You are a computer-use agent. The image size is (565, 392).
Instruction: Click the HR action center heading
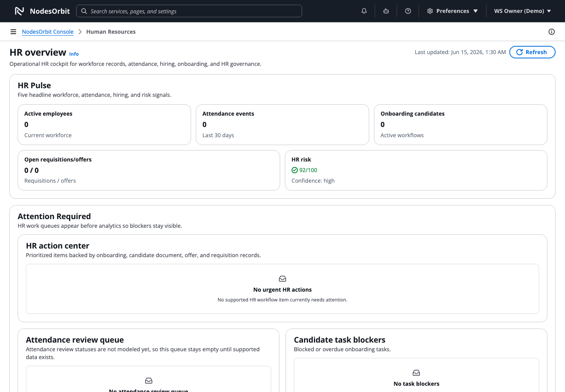point(58,246)
